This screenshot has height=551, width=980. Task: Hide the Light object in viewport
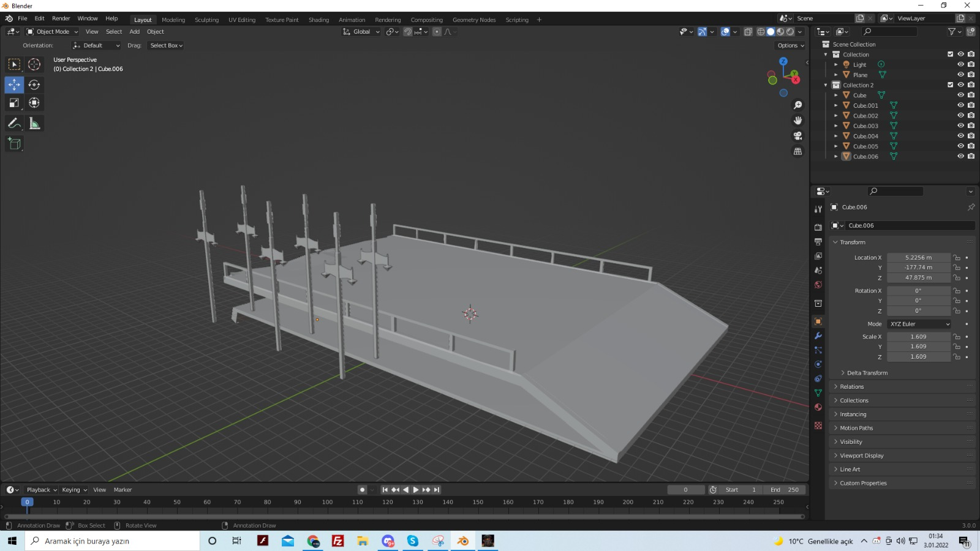click(960, 64)
